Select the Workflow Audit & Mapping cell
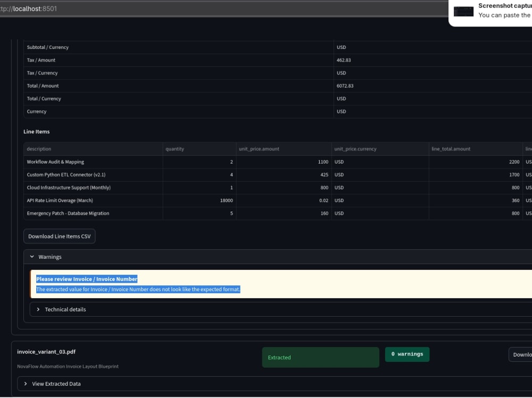The width and height of the screenshot is (532, 398). [93, 162]
